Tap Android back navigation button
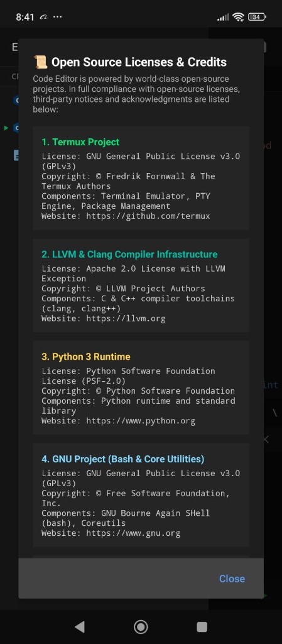 point(80,626)
